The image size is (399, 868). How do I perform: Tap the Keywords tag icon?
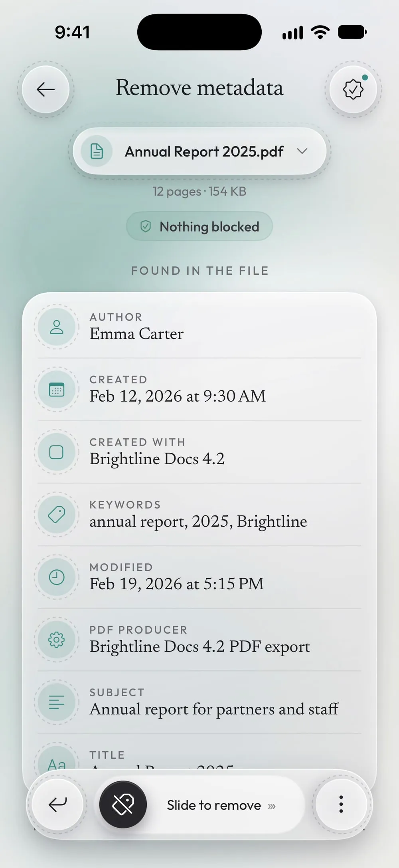(57, 515)
